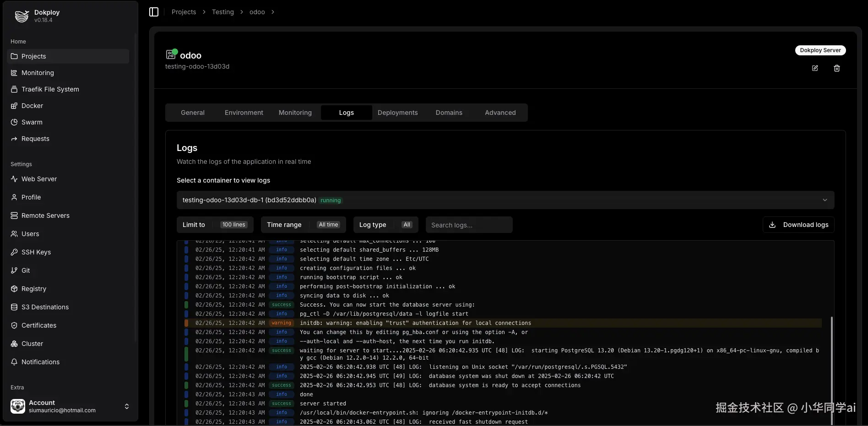Image resolution: width=868 pixels, height=426 pixels.
Task: Click the 'creating configuration files' log line
Action: click(502, 268)
